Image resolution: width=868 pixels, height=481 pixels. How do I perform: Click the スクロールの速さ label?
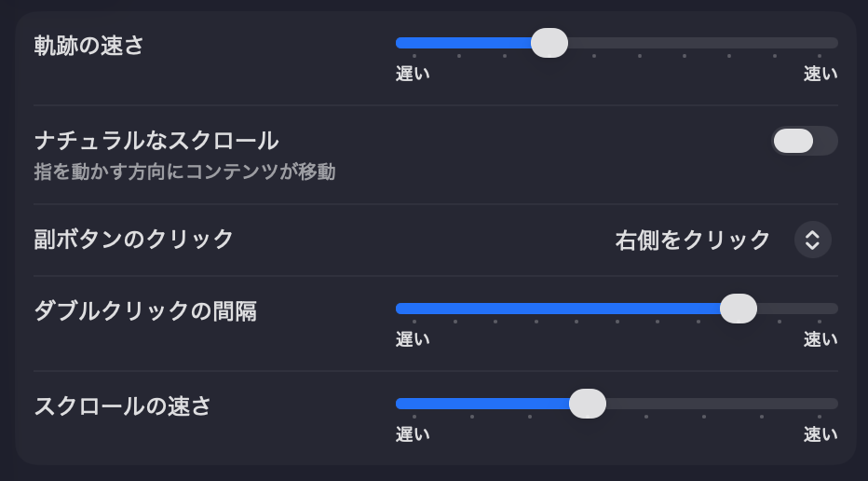(x=122, y=406)
